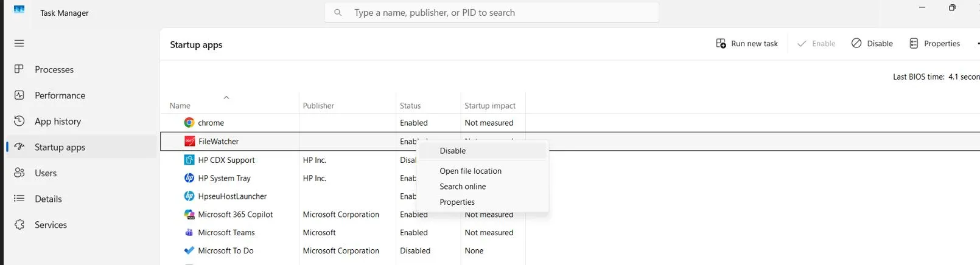Viewport: 980px width, 265px height.
Task: Click the None impact of Microsoft To Do
Action: 474,250
